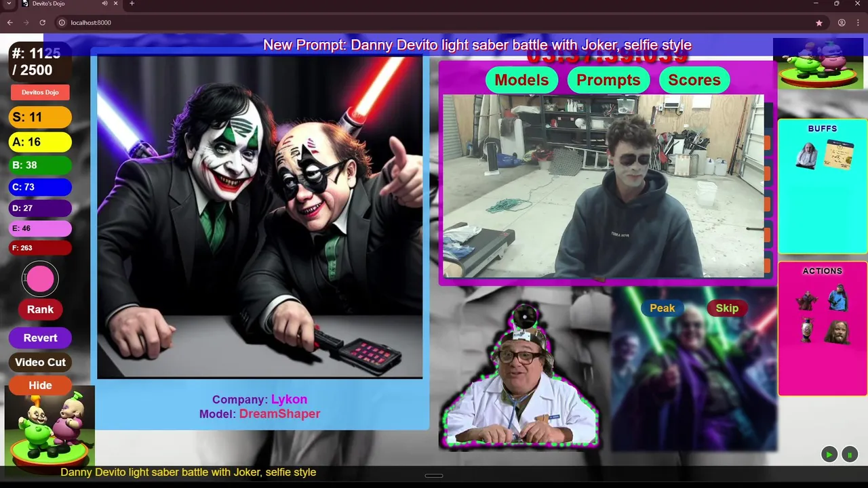Click the vase action icon
The height and width of the screenshot is (488, 868).
806,331
